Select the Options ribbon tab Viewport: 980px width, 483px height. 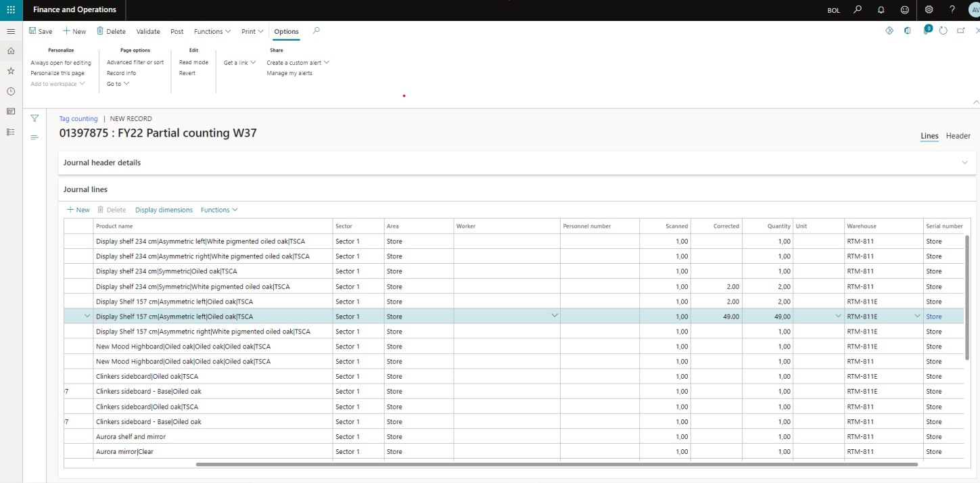pyautogui.click(x=286, y=32)
